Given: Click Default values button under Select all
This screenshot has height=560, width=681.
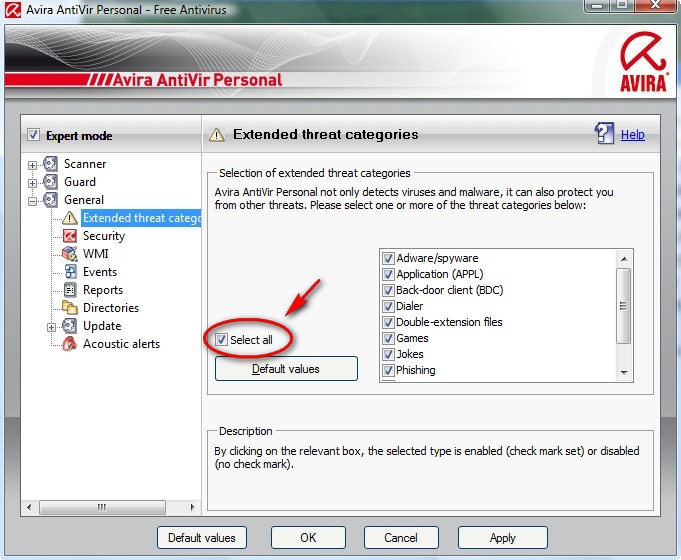Looking at the screenshot, I should coord(286,368).
